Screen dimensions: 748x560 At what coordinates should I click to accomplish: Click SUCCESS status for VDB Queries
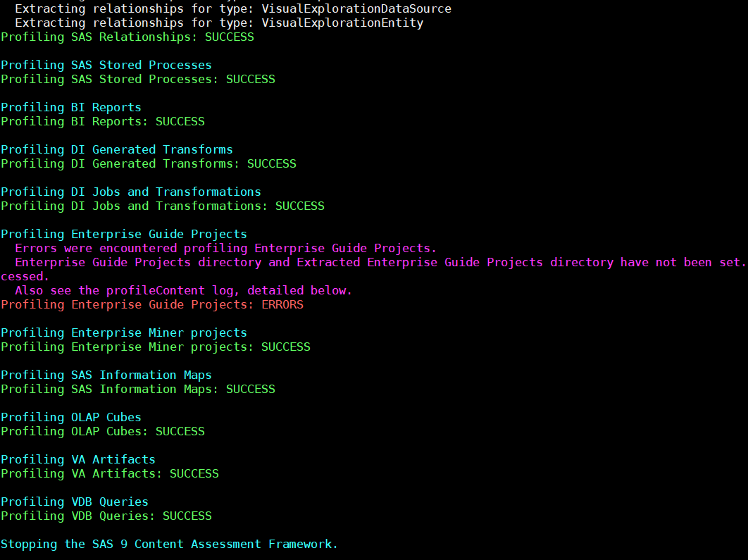tap(187, 516)
